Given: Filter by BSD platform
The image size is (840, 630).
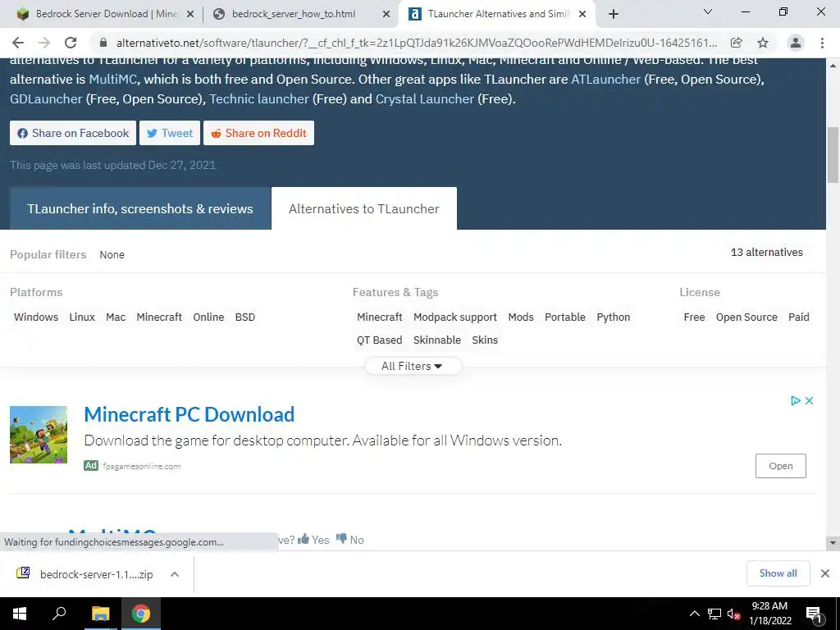Looking at the screenshot, I should pyautogui.click(x=244, y=317).
